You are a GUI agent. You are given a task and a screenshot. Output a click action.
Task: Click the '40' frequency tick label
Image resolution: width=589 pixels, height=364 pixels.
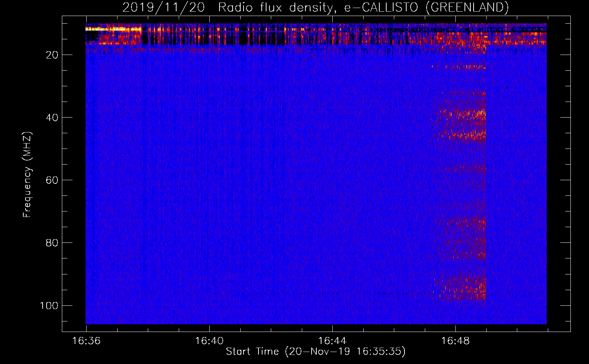pos(52,118)
